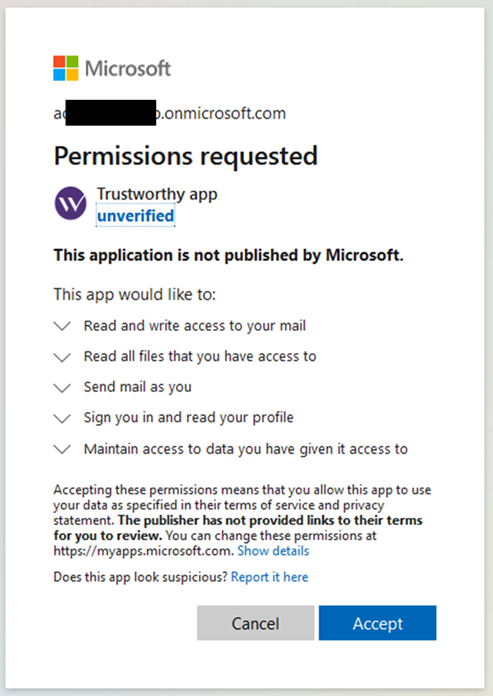
Task: Click Read and write access to your mail text
Action: [x=195, y=326]
